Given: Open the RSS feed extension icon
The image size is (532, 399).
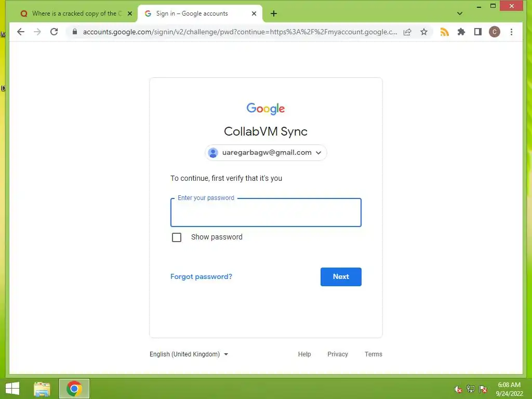Looking at the screenshot, I should (445, 32).
